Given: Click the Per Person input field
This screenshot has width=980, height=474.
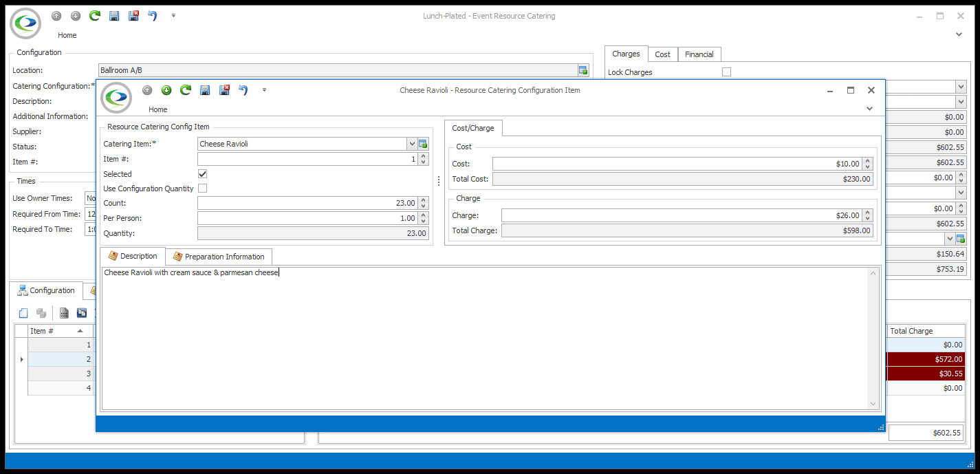Looking at the screenshot, I should click(308, 218).
